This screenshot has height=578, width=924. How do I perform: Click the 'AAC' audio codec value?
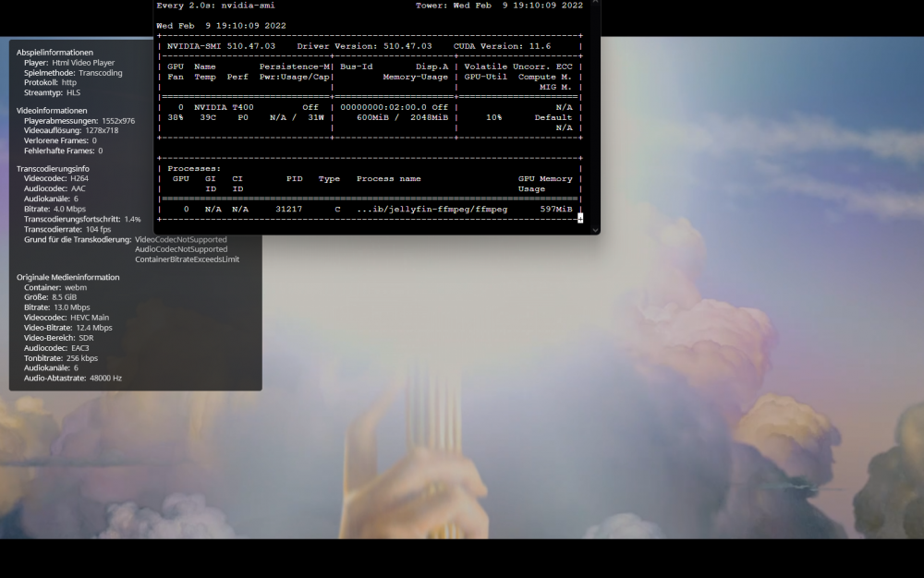pyautogui.click(x=79, y=188)
